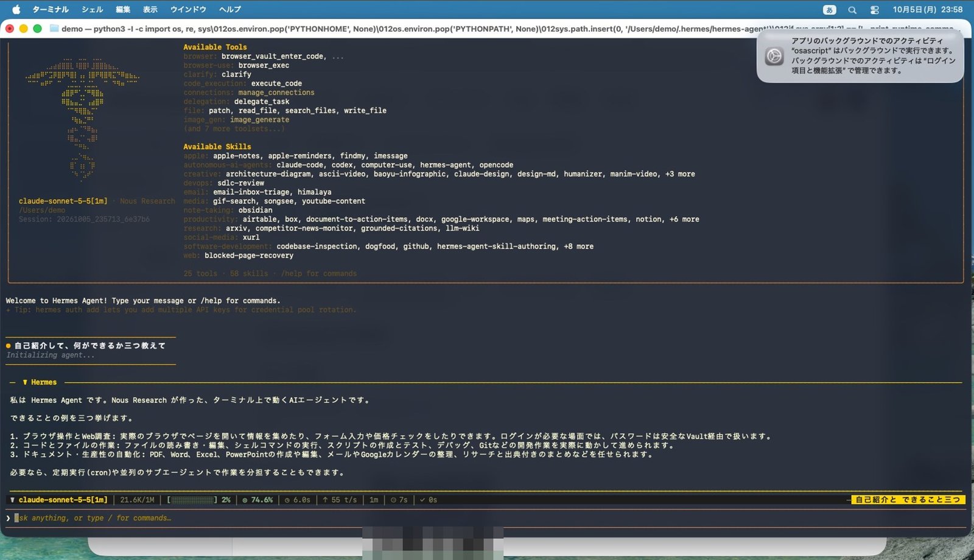This screenshot has width=974, height=560.
Task: Click the clock icon beside 6.0s
Action: point(287,500)
